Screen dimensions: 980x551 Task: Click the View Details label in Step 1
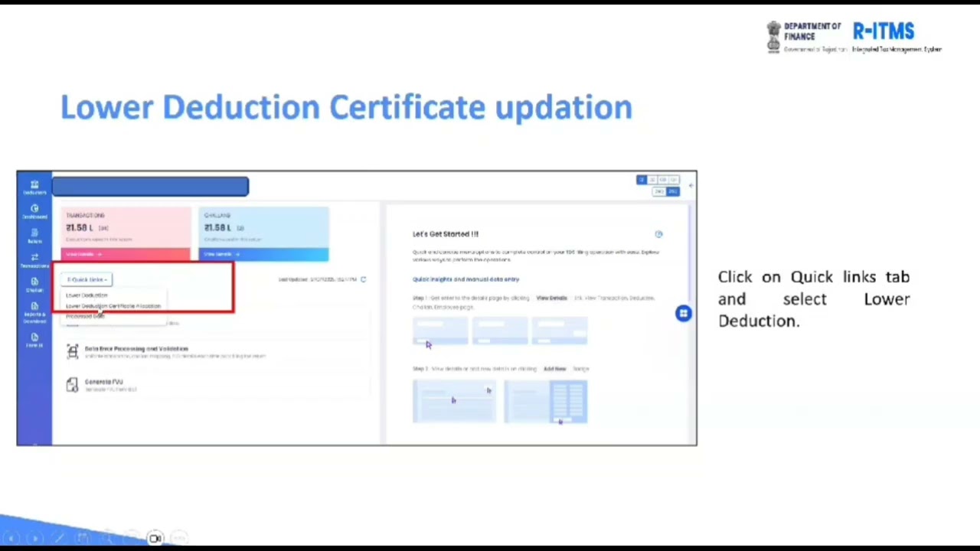click(551, 298)
